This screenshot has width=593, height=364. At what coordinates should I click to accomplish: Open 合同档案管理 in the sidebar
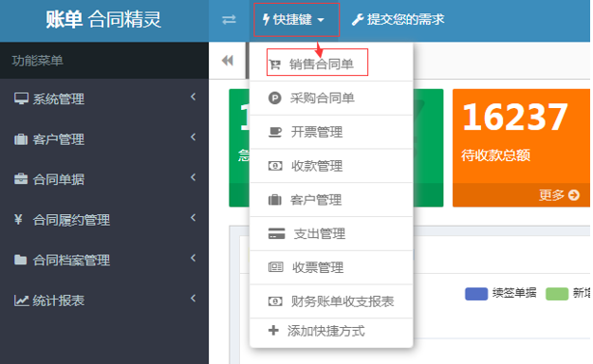[x=104, y=260]
